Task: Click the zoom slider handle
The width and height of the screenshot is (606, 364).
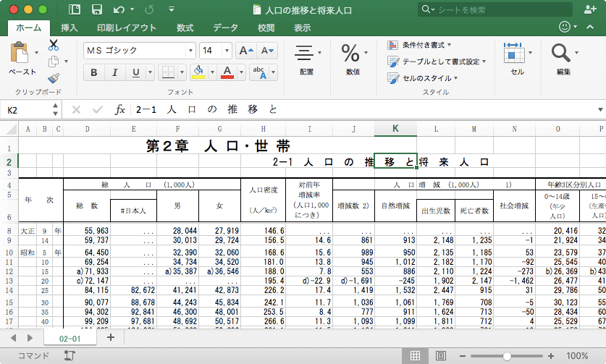Action: point(507,356)
